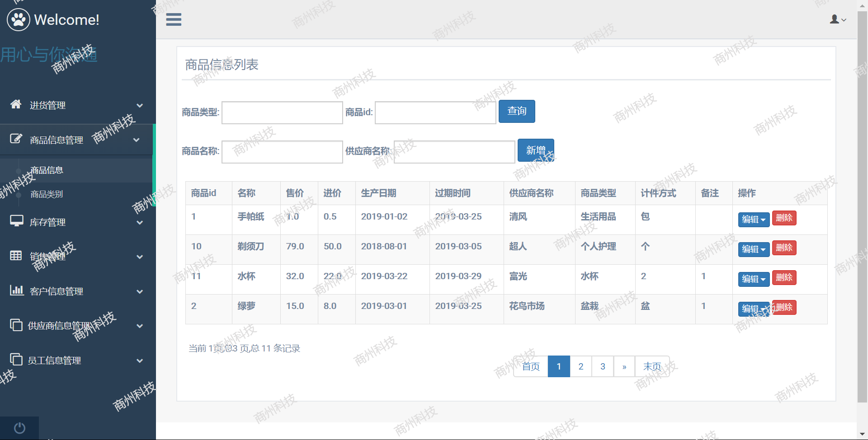The image size is (868, 440).
Task: Focus the 商品id input field
Action: (x=435, y=112)
